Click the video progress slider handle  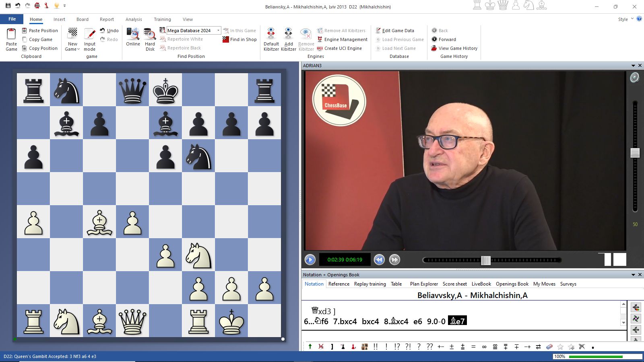(x=486, y=260)
